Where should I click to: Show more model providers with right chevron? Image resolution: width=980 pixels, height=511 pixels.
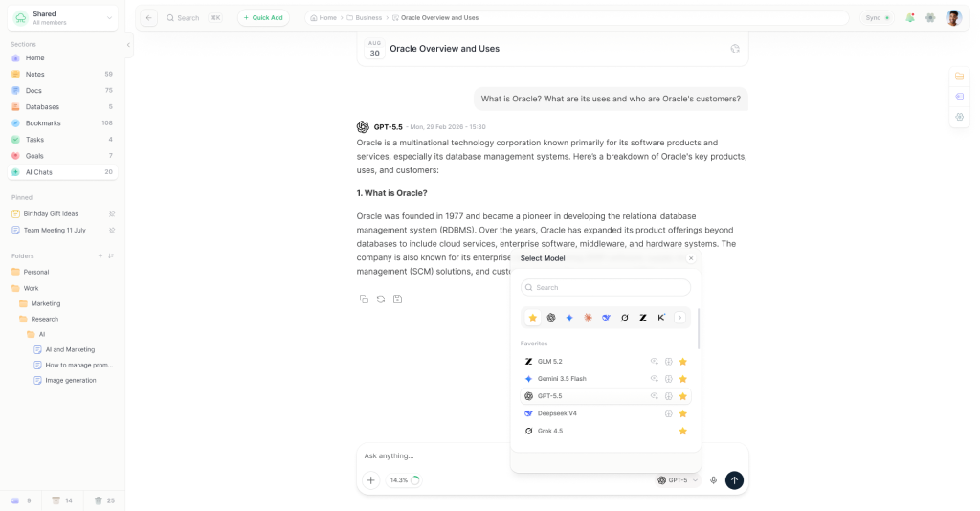tap(679, 318)
